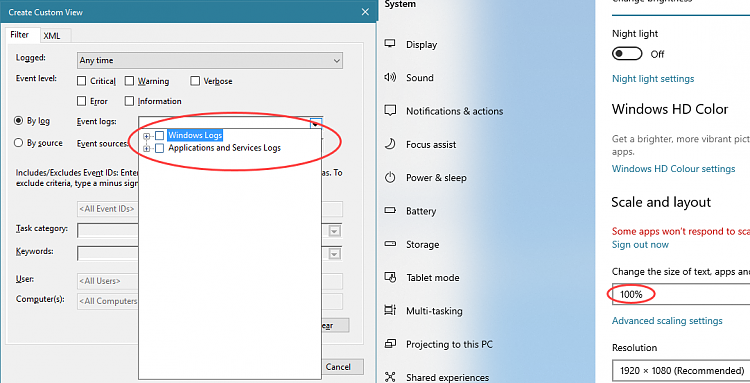Screen dimensions: 750x383
Task: Open the Multi-tasking icon
Action: coord(390,310)
